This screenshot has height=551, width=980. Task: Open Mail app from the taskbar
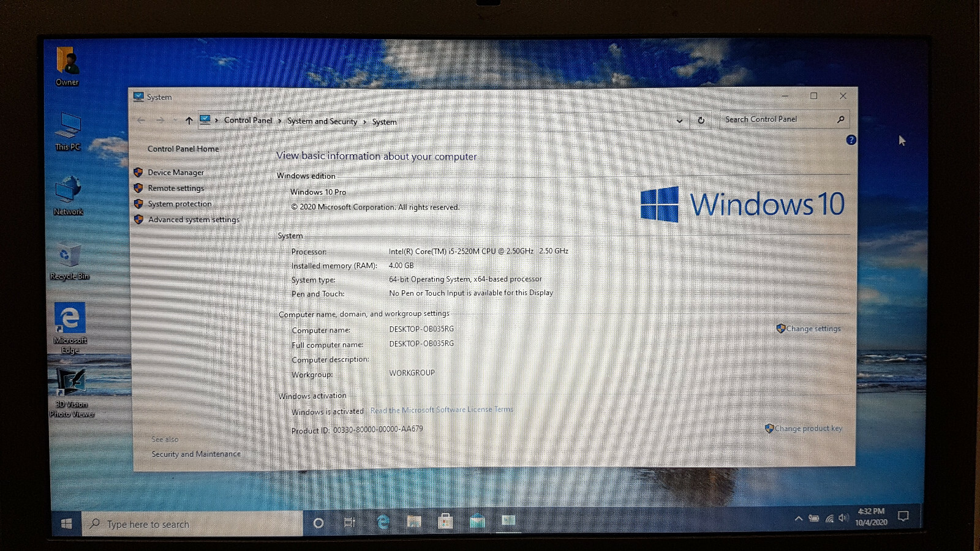[x=477, y=521]
